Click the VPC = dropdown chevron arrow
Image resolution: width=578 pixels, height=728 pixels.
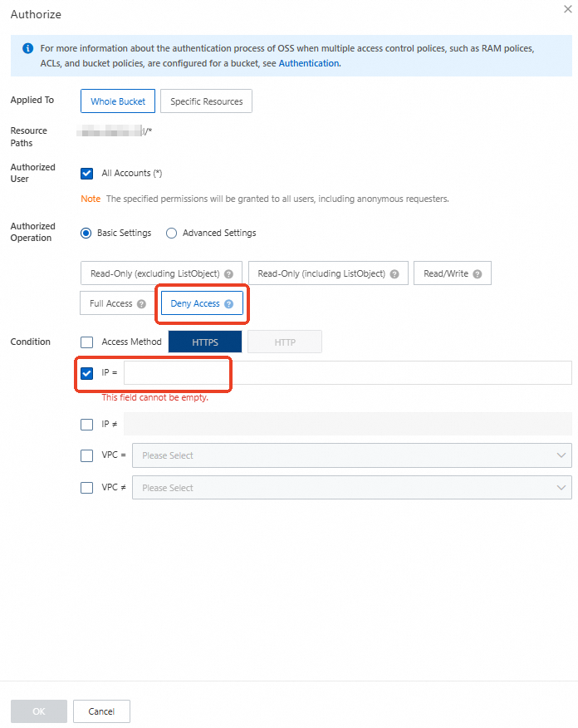click(x=561, y=455)
